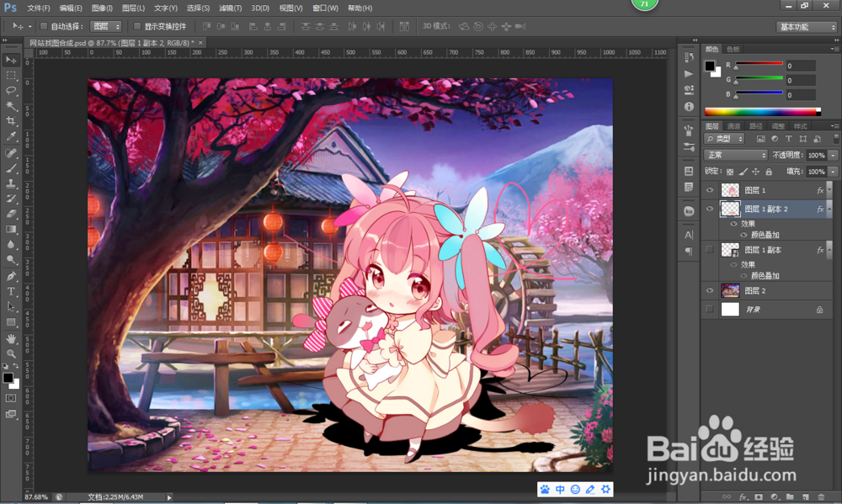Select the Crop tool
842x504 pixels.
11,121
